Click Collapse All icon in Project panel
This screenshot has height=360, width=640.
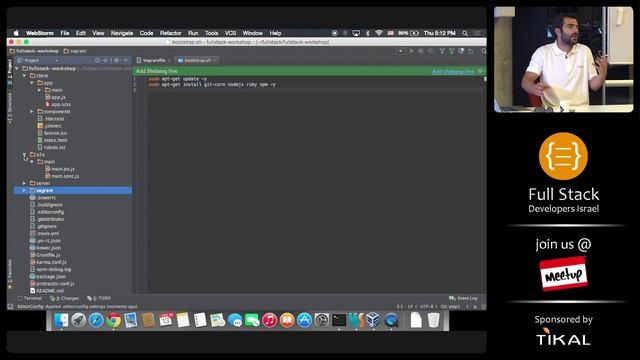[105, 60]
